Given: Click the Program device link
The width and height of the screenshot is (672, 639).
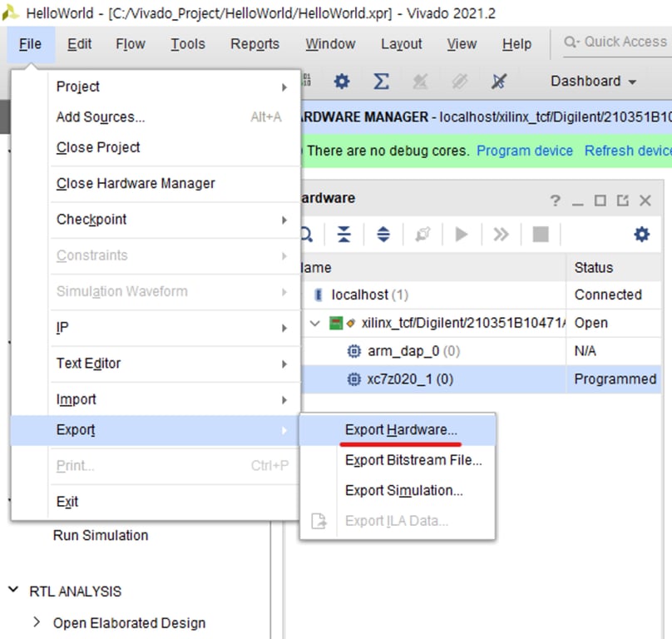Looking at the screenshot, I should (525, 151).
